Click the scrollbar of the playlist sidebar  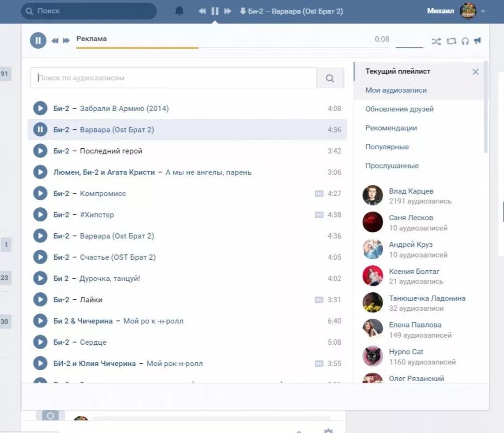pos(486,107)
